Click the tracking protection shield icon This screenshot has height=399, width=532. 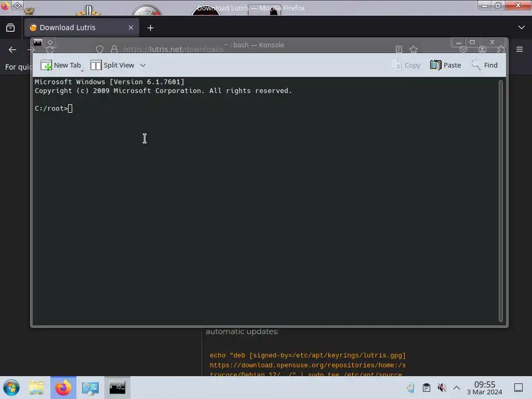tap(100, 49)
